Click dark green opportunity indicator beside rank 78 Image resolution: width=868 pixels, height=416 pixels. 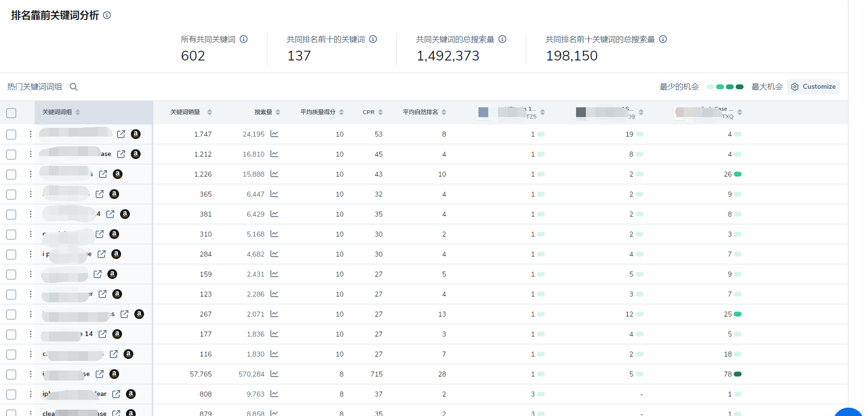click(x=738, y=374)
